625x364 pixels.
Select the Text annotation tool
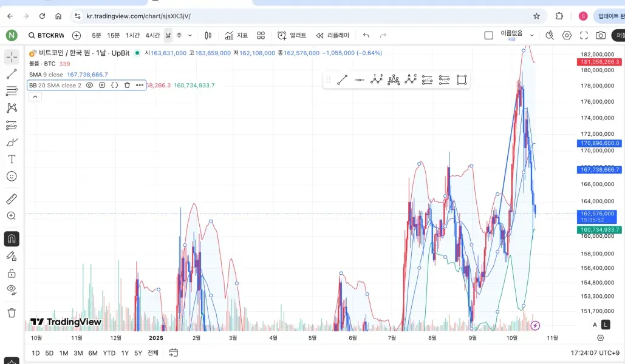pos(12,159)
